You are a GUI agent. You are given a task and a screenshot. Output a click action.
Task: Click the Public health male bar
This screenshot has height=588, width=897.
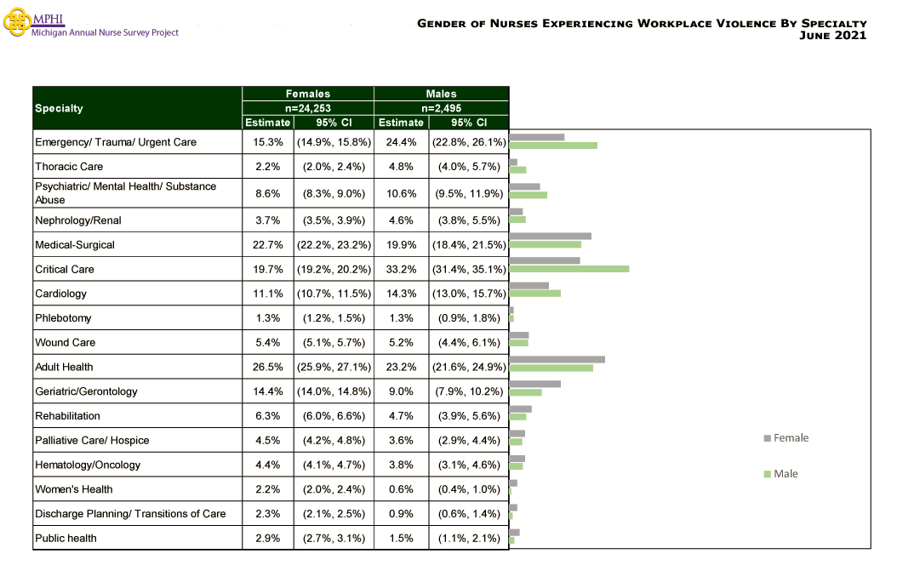pos(513,539)
